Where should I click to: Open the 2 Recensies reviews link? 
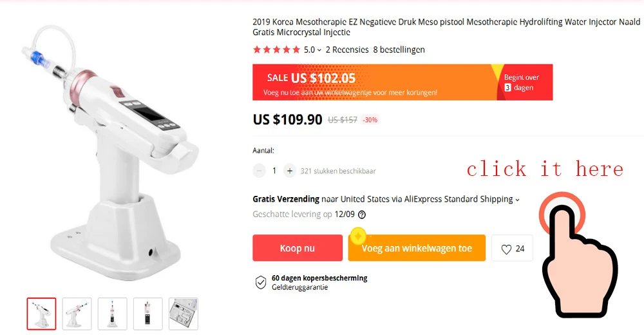point(347,50)
